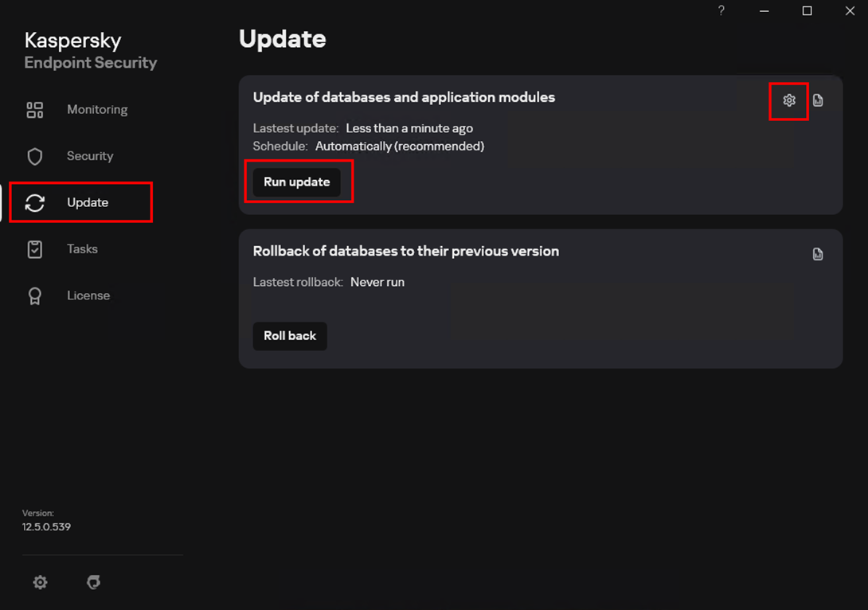
Task: Click version number 12.5.0.539
Action: point(46,527)
